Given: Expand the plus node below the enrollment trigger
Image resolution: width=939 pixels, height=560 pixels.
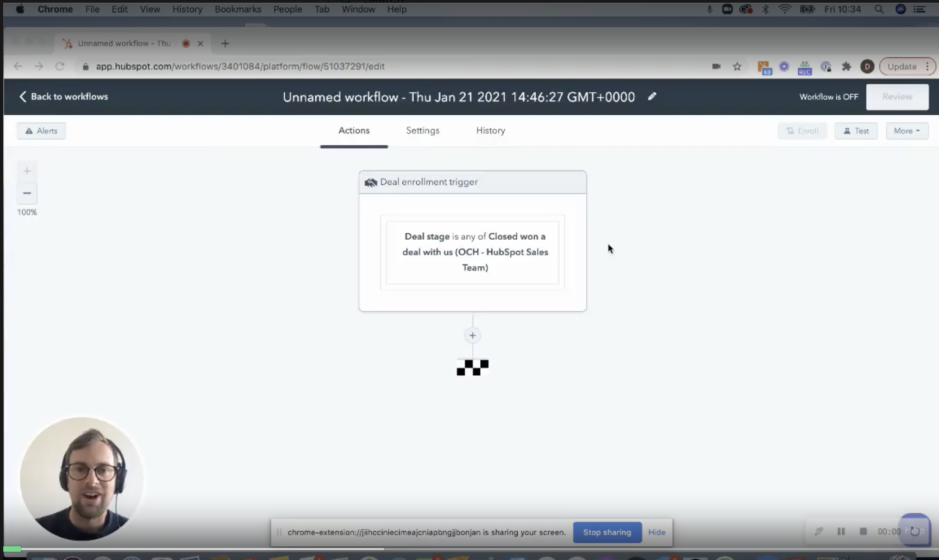Looking at the screenshot, I should click(x=472, y=335).
